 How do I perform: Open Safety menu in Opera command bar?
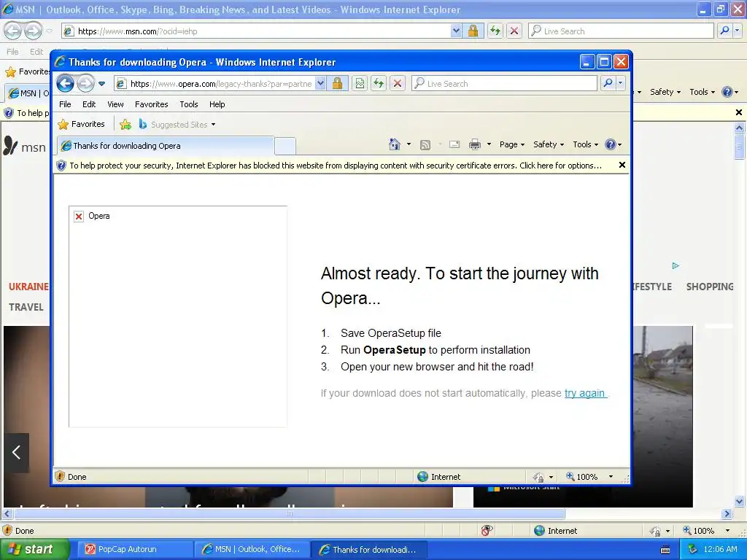(x=549, y=144)
